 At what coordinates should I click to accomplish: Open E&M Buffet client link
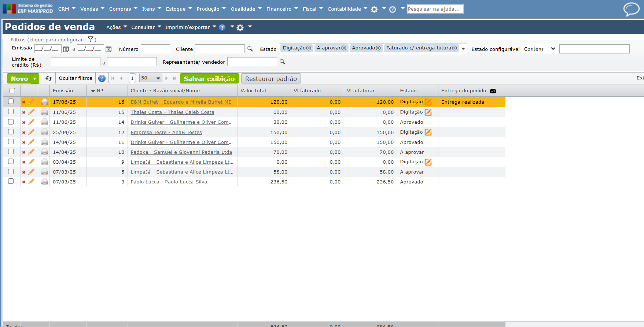[181, 102]
